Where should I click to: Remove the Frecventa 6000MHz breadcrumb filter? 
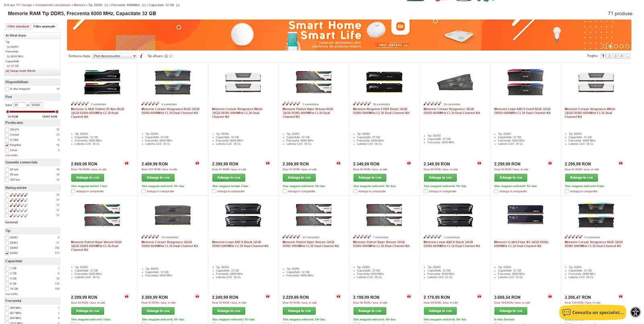tap(143, 5)
